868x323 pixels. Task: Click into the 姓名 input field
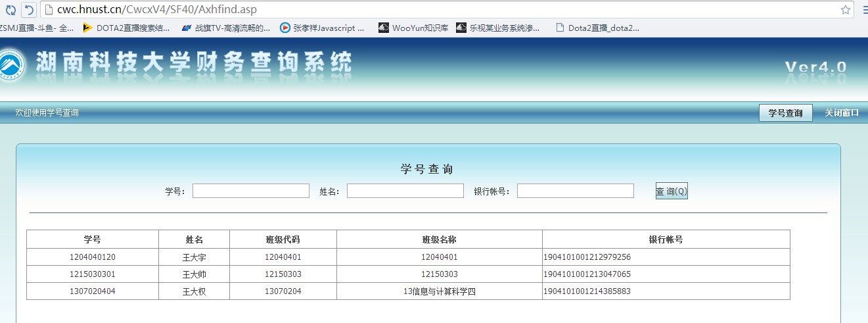pos(405,191)
